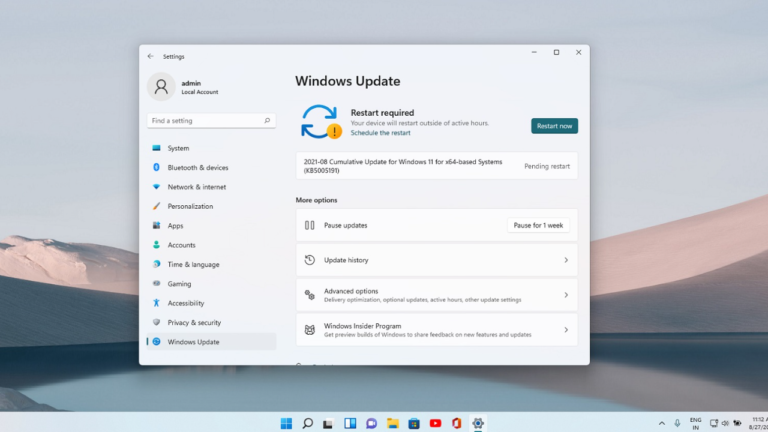The width and height of the screenshot is (768, 432).
Task: Open Update history text label
Action: pos(346,260)
